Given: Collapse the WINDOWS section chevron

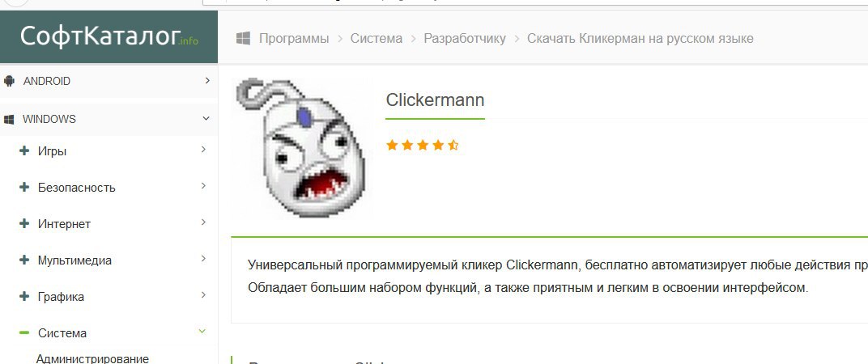Looking at the screenshot, I should [x=206, y=118].
